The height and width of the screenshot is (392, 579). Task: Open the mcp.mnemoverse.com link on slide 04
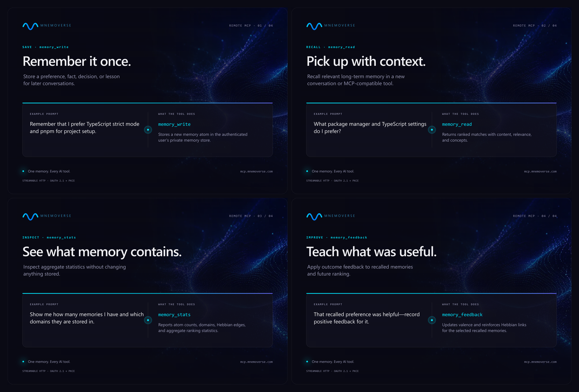[540, 362]
